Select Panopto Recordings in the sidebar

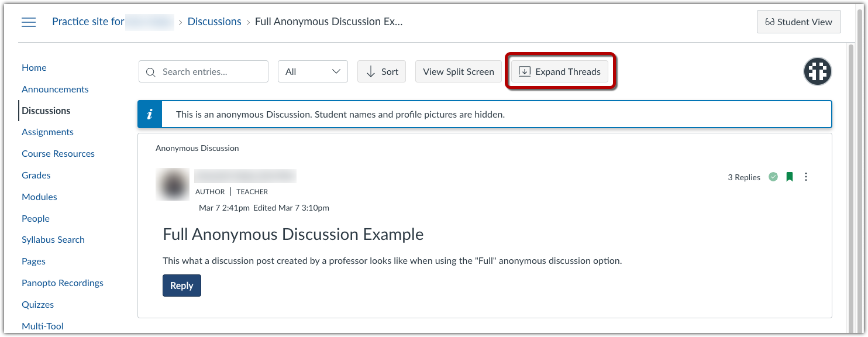pyautogui.click(x=62, y=283)
